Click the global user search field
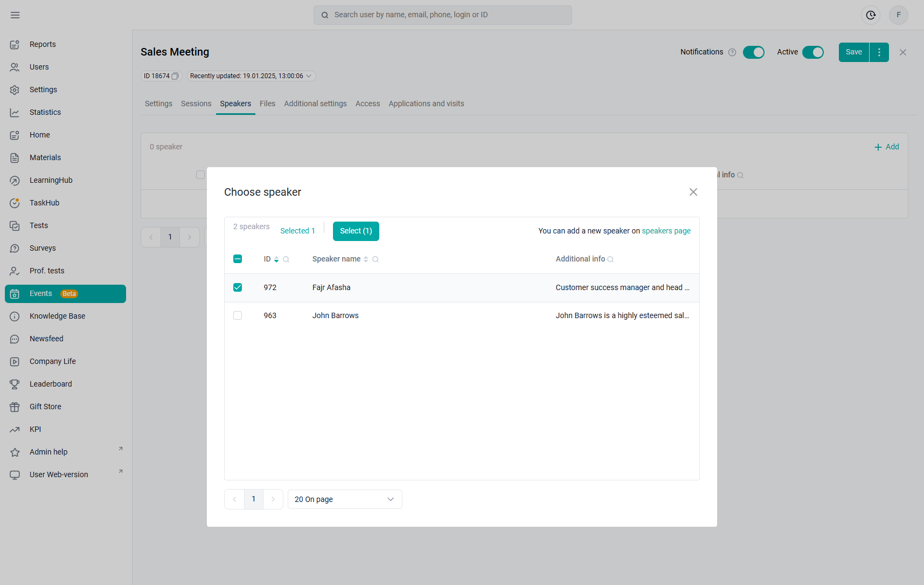This screenshot has width=924, height=585. 443,15
